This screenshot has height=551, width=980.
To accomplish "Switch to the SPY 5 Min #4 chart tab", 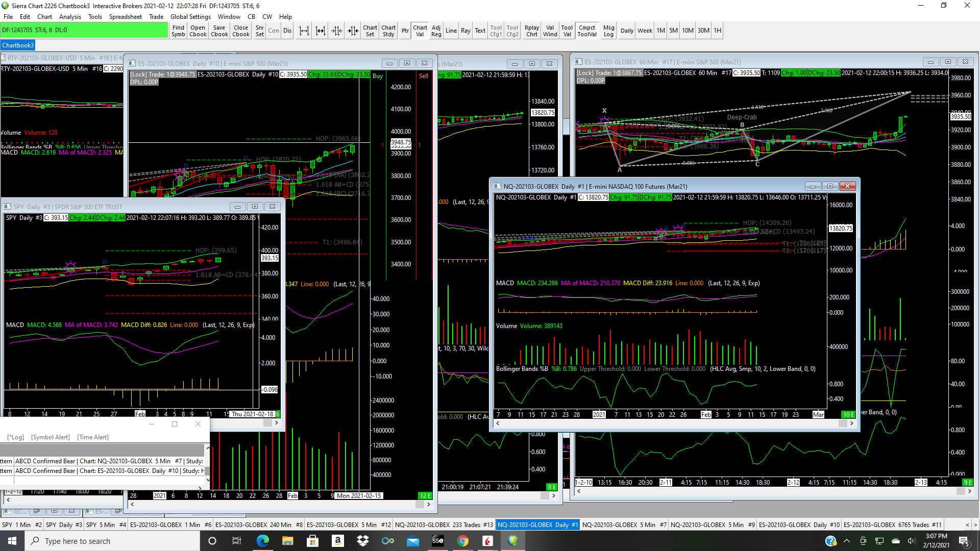I will [106, 524].
